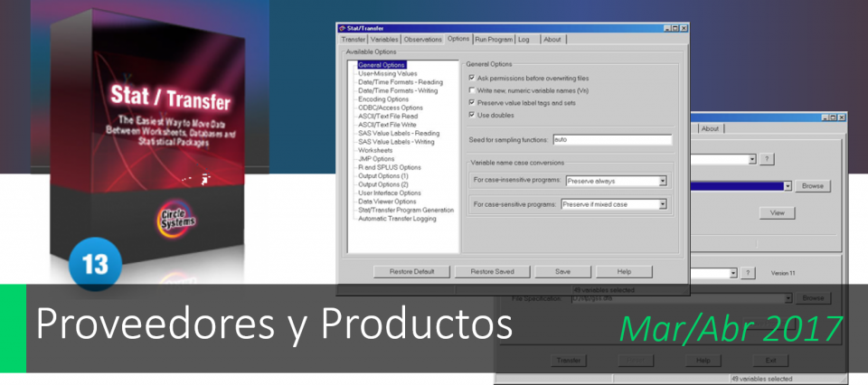Click upper Browse button in back window
The height and width of the screenshot is (385, 868).
[813, 186]
